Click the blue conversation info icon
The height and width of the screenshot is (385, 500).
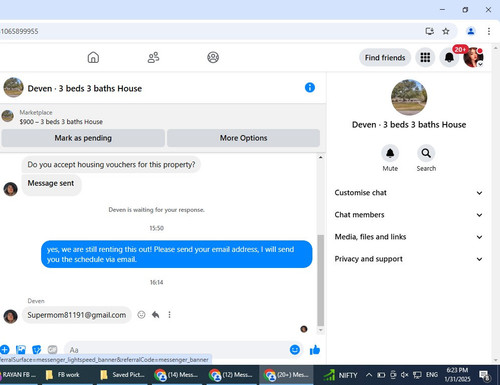tap(310, 88)
